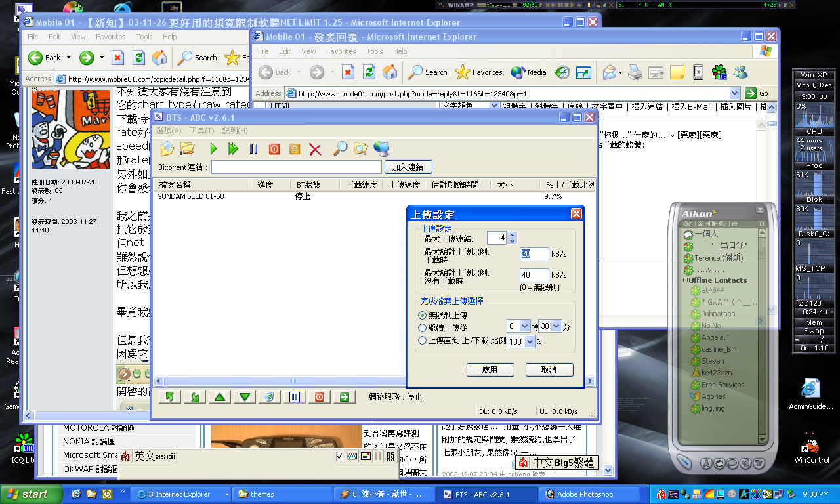This screenshot has width=840, height=504.
Task: Click the globe computer icon in BTS toolbar
Action: click(x=381, y=149)
